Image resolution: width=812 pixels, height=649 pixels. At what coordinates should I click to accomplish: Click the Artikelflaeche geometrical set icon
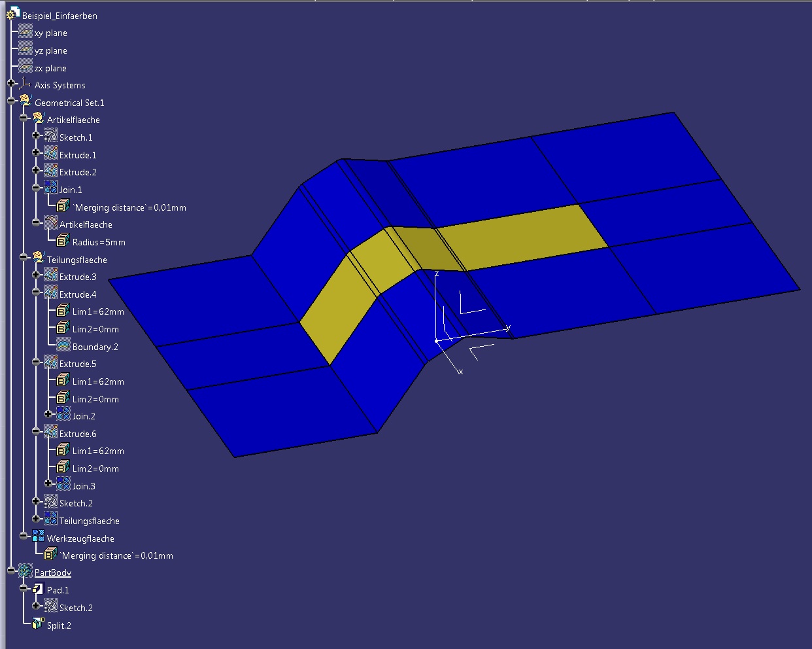[38, 118]
